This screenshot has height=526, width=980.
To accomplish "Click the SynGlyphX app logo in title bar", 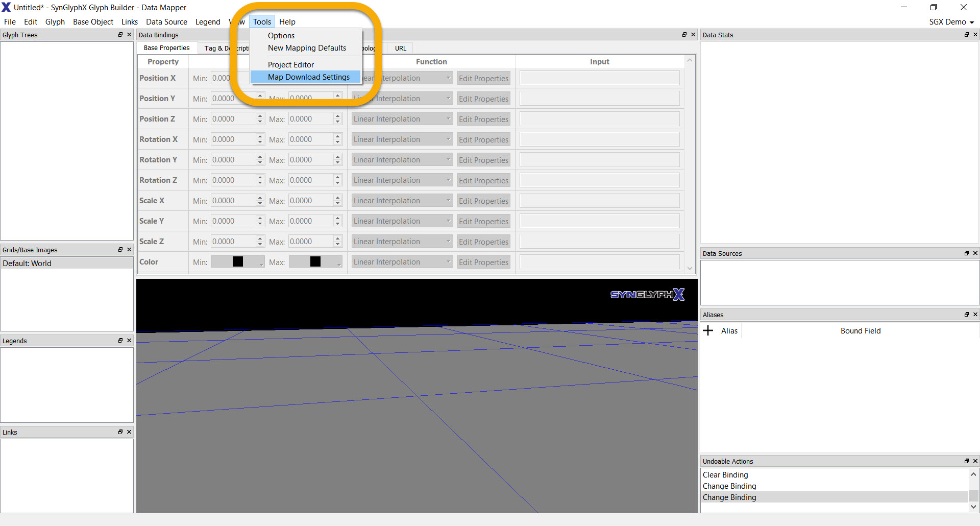I will pyautogui.click(x=6, y=7).
